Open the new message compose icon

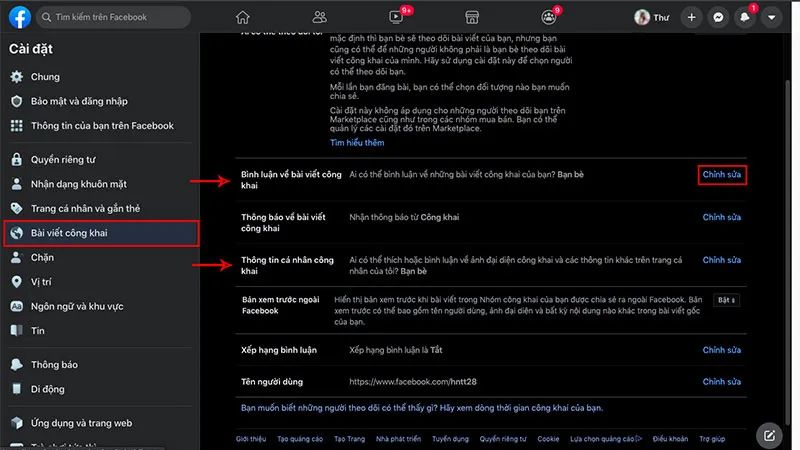(x=769, y=435)
